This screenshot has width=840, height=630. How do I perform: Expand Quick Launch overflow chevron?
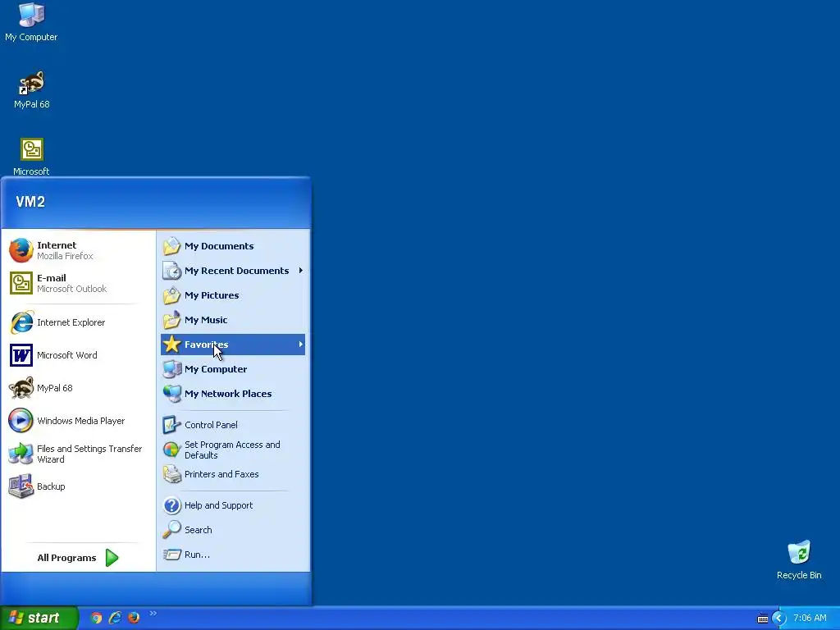[x=153, y=614]
